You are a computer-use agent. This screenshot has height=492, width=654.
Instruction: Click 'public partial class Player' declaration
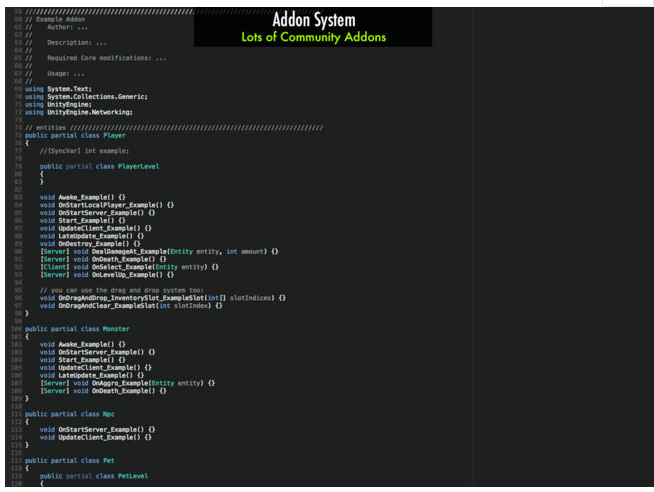[75, 136]
